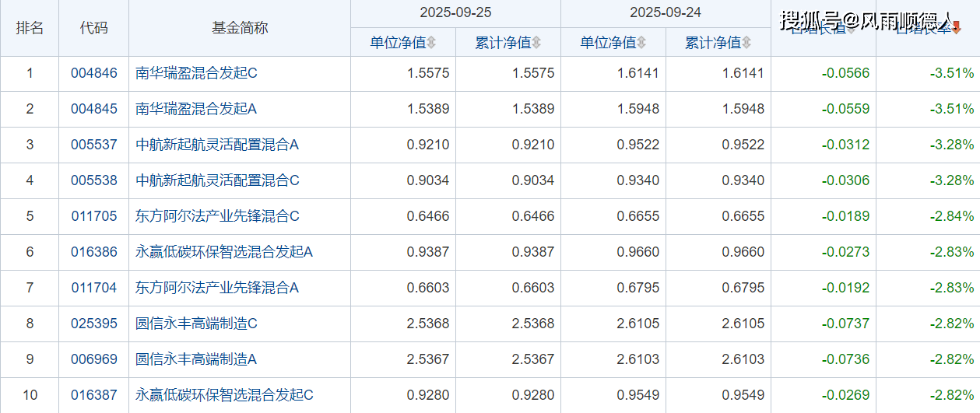The width and height of the screenshot is (980, 413).
Task: Click daily growth value -0.0736
Action: (x=846, y=359)
